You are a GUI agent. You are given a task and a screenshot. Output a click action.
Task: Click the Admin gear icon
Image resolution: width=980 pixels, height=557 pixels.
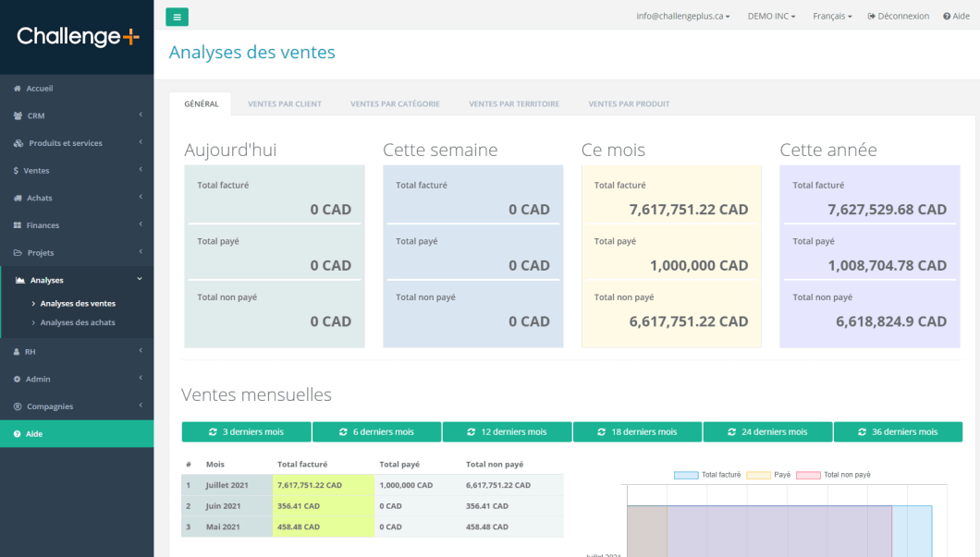(x=18, y=380)
